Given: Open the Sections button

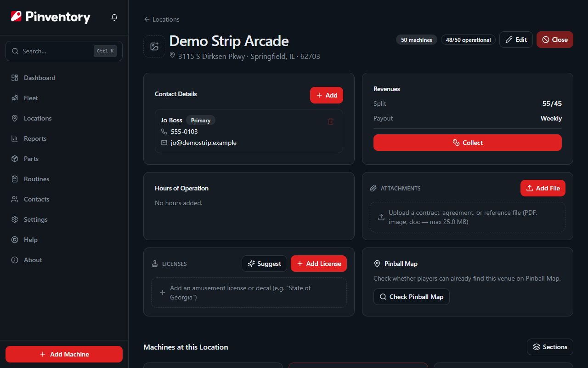Looking at the screenshot, I should (550, 347).
